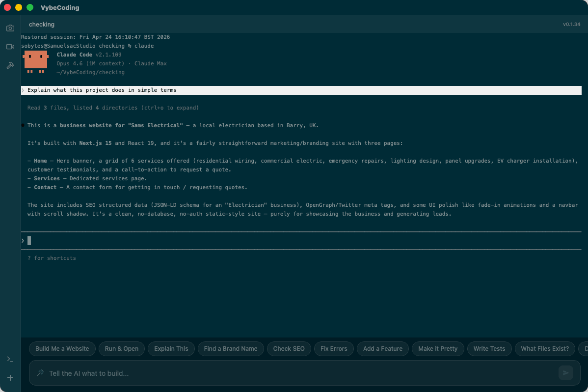Click the camera screenshot icon in sidebar
The image size is (588, 392).
coord(10,28)
